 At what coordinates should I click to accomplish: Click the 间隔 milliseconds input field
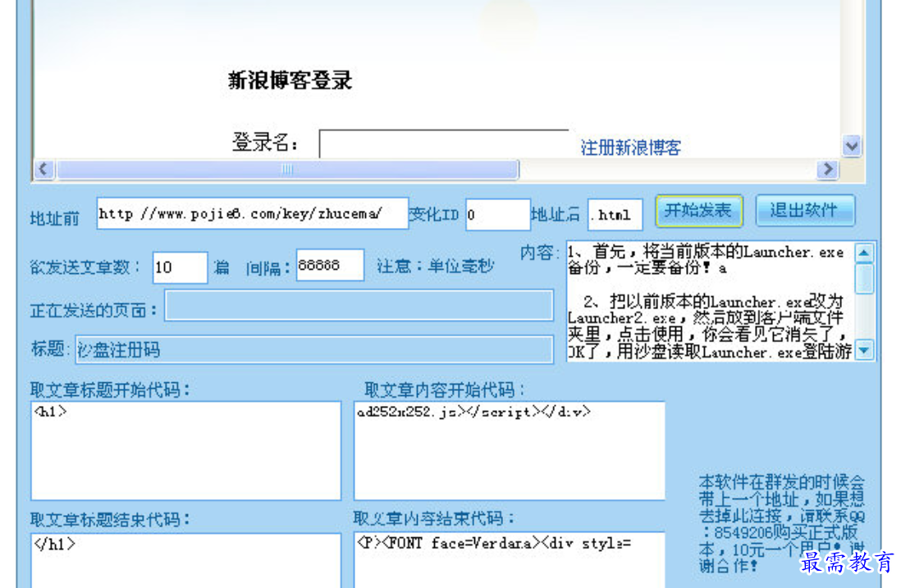pos(330,265)
